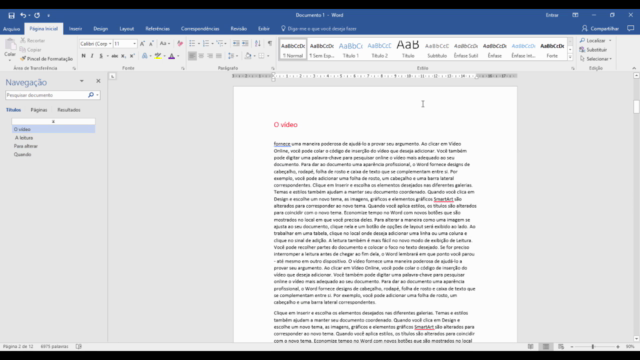Switch to Web Layout view icon
Image resolution: width=640 pixels, height=360 pixels.
coord(561,347)
